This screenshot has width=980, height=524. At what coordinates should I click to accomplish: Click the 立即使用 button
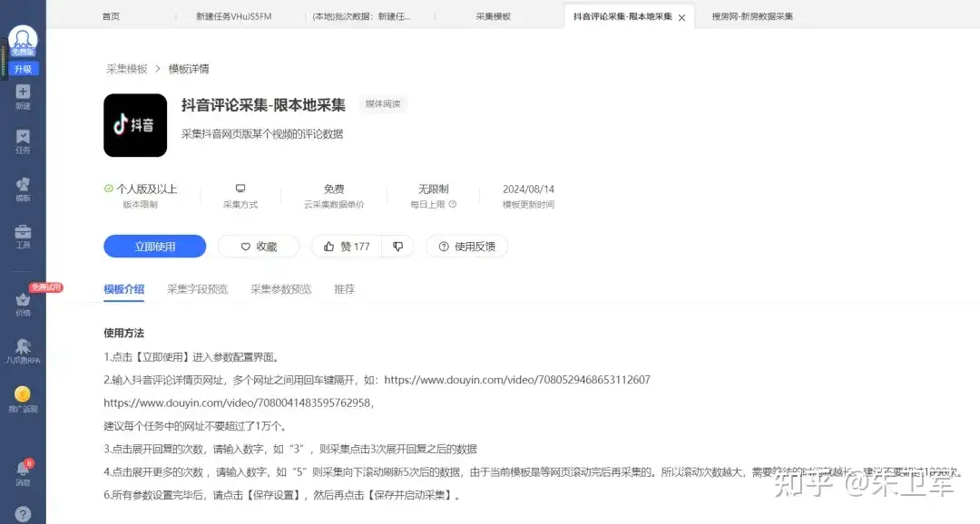(x=155, y=246)
